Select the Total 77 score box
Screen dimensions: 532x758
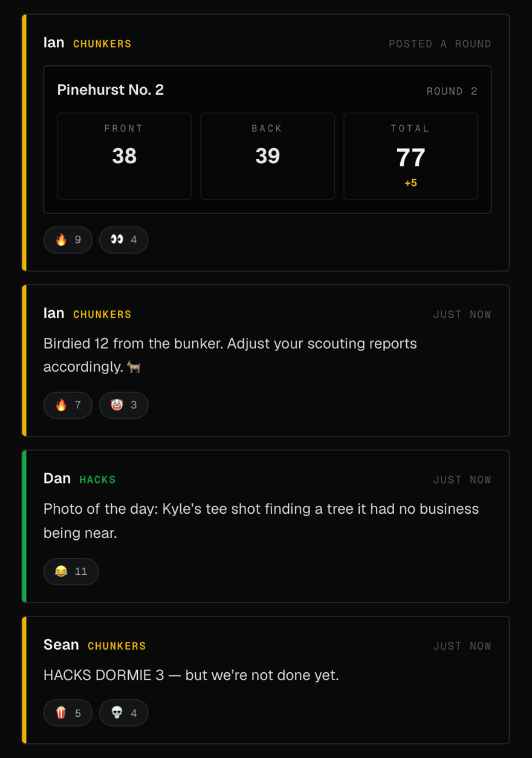point(410,156)
